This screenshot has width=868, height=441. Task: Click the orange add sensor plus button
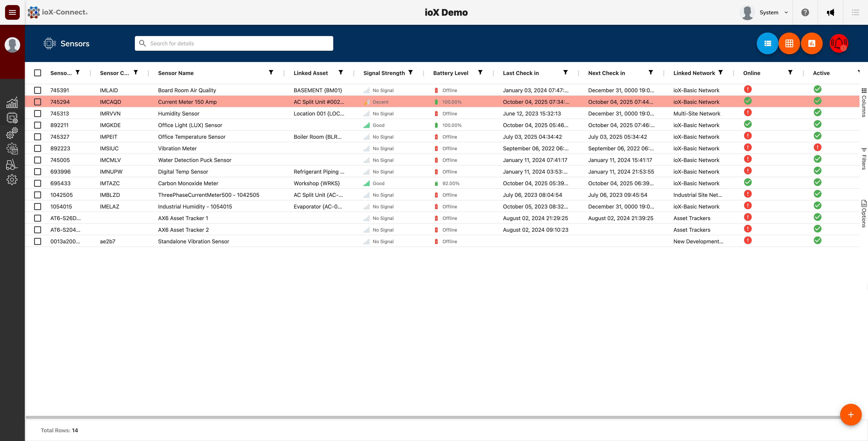click(x=851, y=415)
